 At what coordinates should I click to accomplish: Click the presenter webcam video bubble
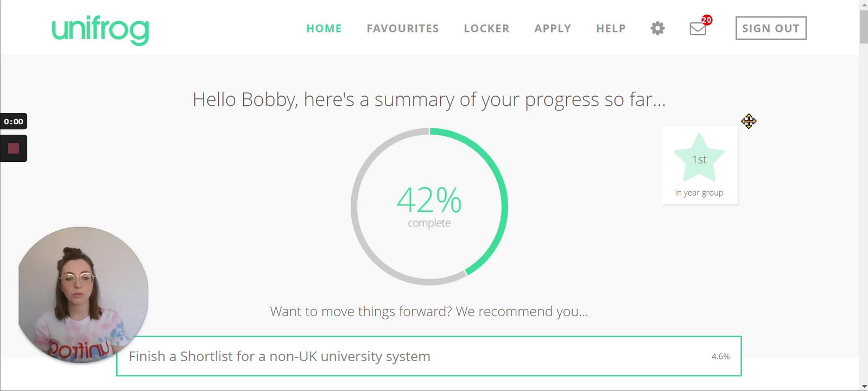pos(83,294)
